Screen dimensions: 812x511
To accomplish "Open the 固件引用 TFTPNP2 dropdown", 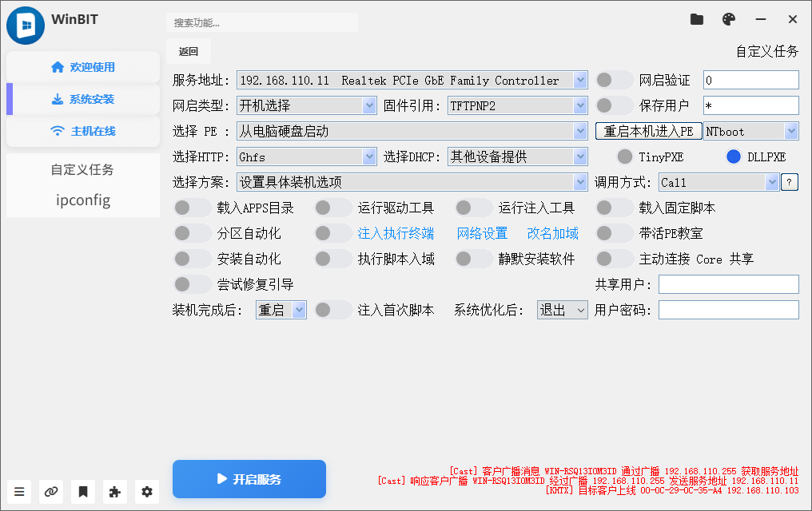I will (x=517, y=105).
